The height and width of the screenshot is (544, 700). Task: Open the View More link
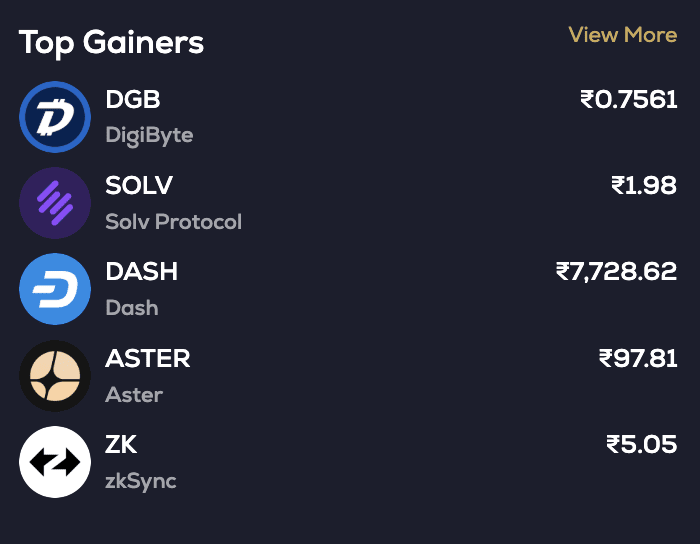622,35
